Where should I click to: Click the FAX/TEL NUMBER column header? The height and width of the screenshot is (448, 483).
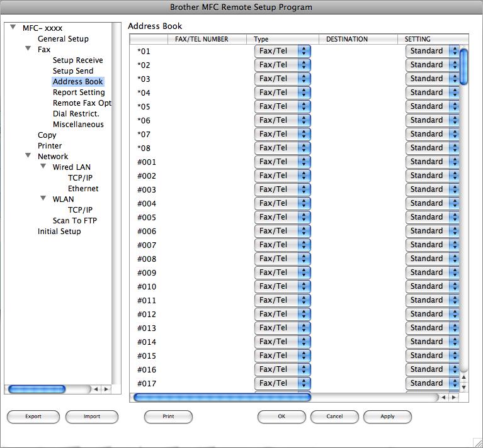point(207,39)
